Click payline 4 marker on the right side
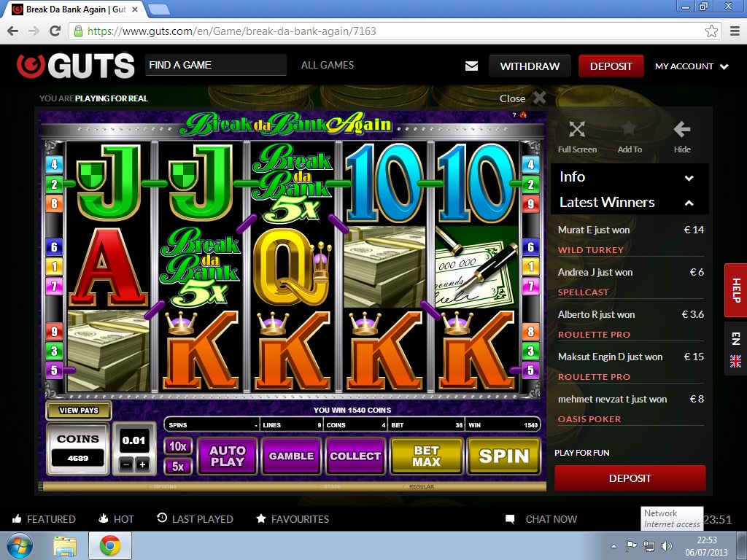 point(531,165)
